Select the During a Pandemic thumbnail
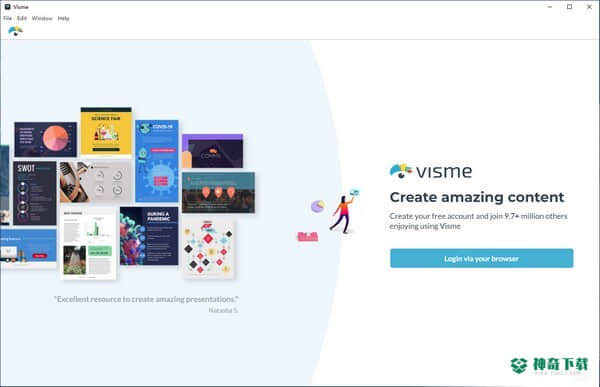Screen dimensions: 600x387 (x=149, y=236)
